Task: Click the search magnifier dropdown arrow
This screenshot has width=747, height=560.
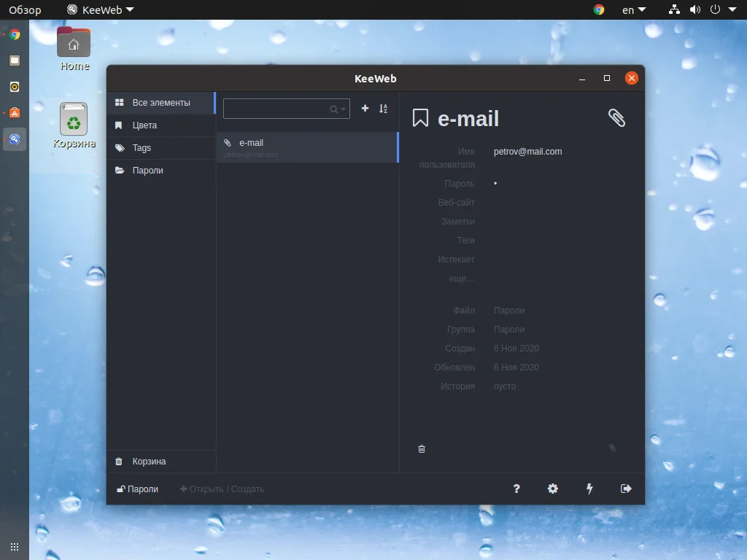Action: [x=343, y=109]
